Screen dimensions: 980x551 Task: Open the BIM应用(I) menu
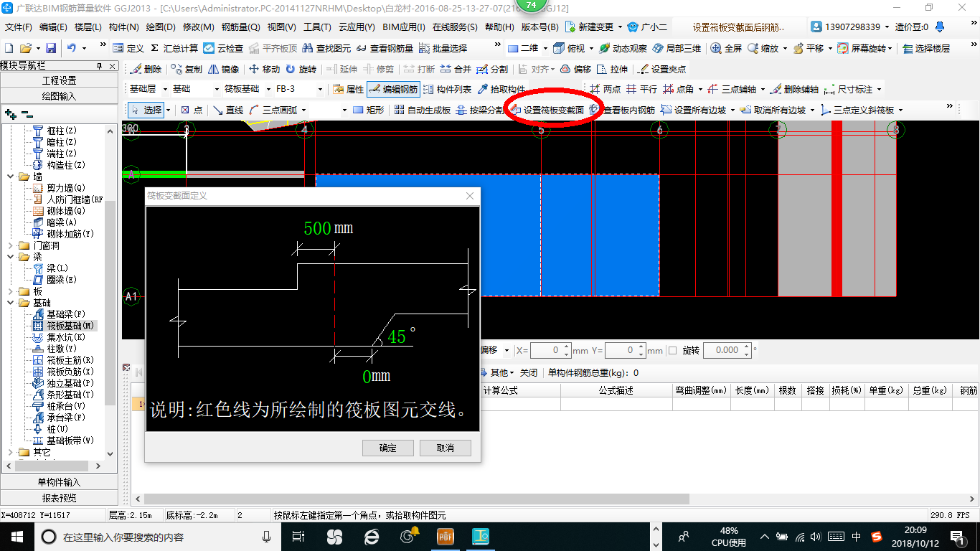pos(404,27)
